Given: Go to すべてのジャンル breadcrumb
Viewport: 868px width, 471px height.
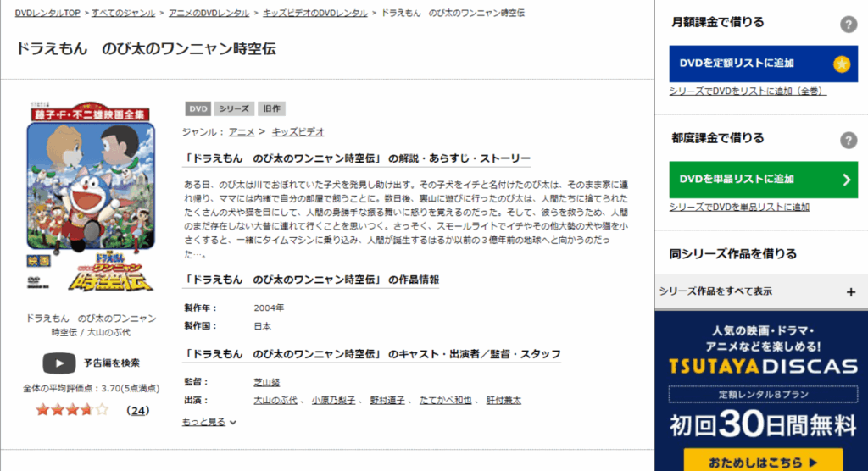Looking at the screenshot, I should [x=124, y=14].
